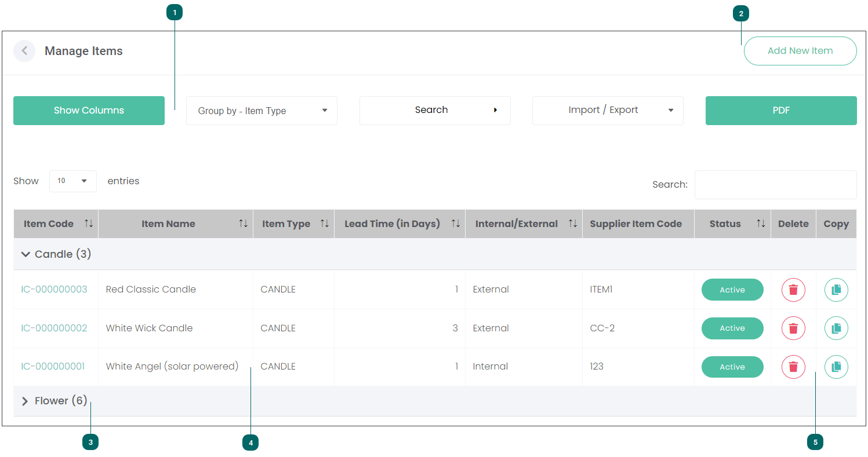Image resolution: width=868 pixels, height=457 pixels.
Task: Click the Delete column header
Action: pos(793,224)
